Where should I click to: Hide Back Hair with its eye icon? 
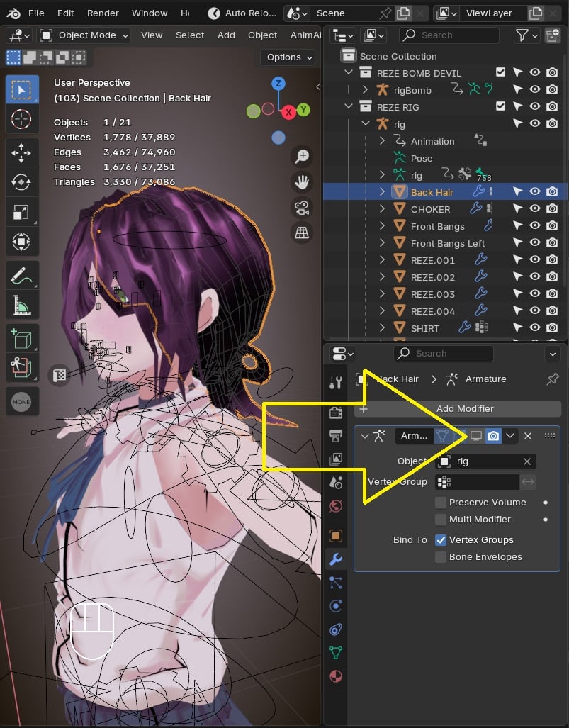point(535,191)
